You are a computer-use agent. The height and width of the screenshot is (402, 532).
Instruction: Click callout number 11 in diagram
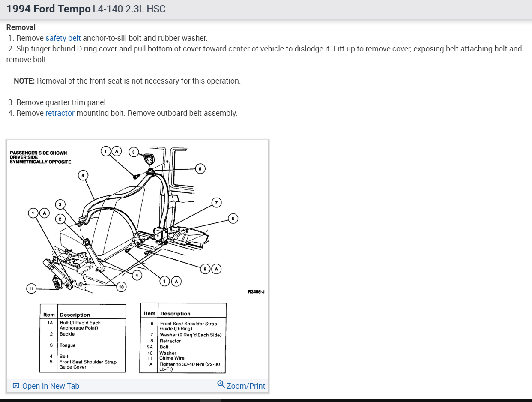tap(31, 288)
